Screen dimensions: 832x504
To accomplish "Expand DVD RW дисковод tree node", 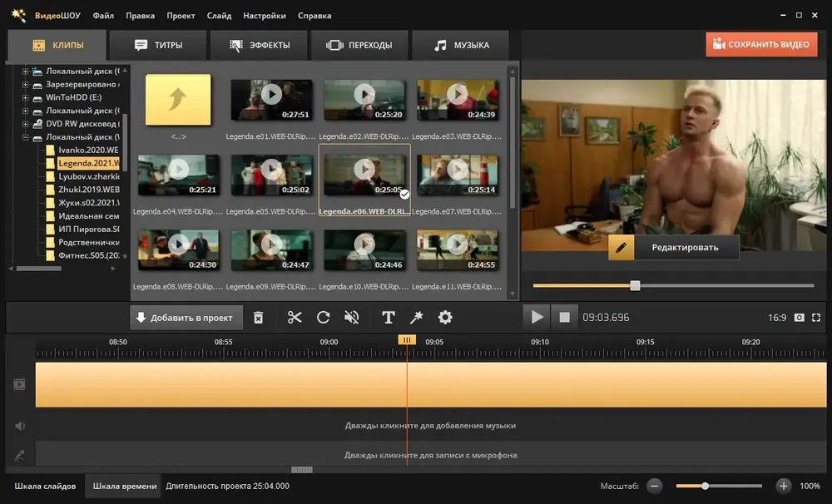I will pyautogui.click(x=25, y=124).
